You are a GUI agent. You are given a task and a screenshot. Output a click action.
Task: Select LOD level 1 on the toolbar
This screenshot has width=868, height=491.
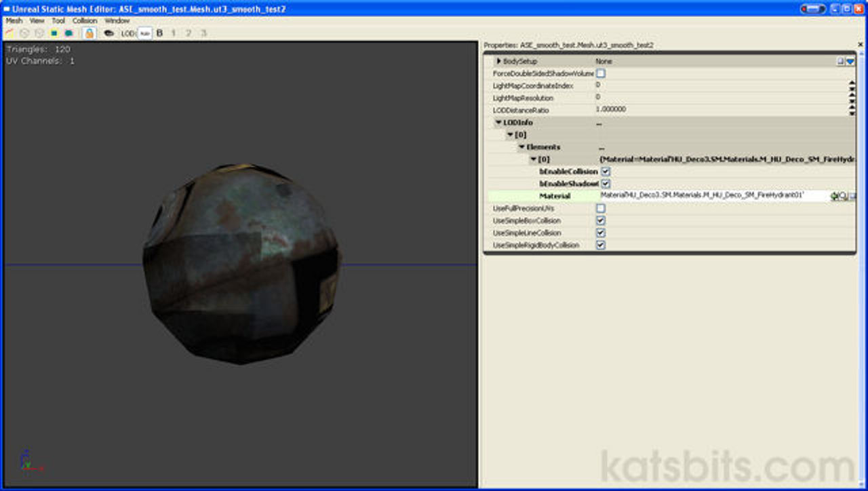point(172,33)
